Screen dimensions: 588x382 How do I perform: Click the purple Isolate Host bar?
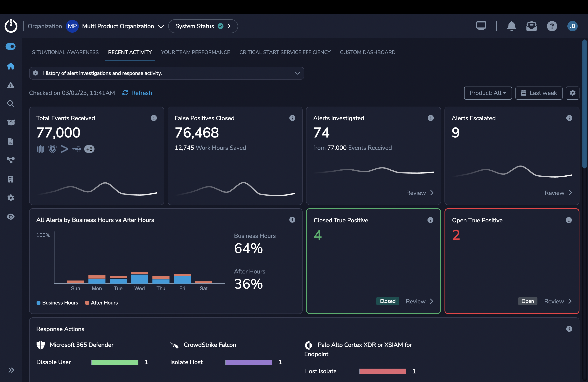pyautogui.click(x=248, y=362)
